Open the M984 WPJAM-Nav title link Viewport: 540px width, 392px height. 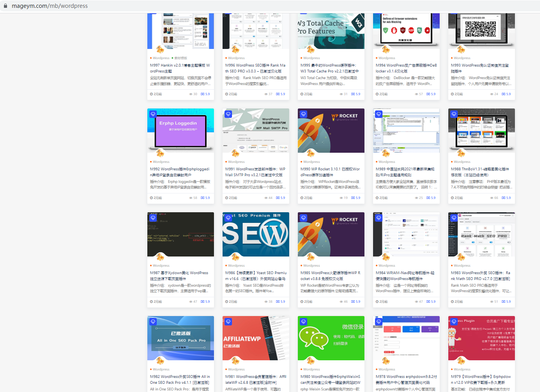click(x=405, y=276)
